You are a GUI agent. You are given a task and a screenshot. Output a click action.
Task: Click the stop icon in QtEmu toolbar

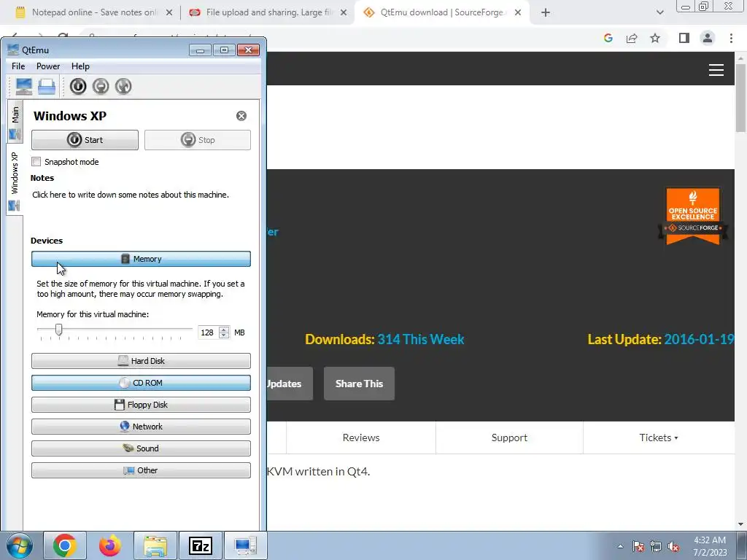(101, 86)
